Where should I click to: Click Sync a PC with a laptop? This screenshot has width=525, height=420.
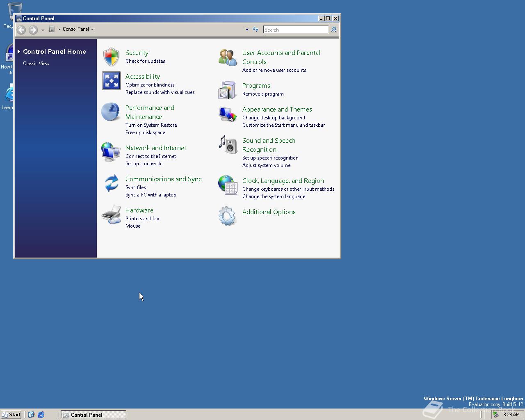pyautogui.click(x=151, y=195)
